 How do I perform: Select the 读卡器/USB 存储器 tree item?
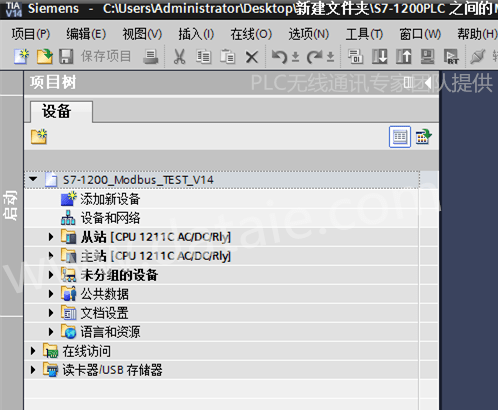(x=112, y=370)
